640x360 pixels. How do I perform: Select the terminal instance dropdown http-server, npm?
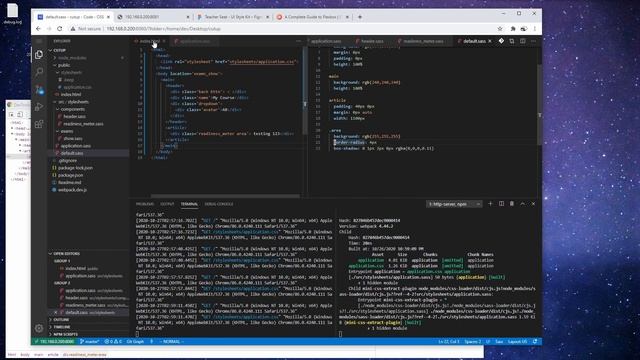454,204
